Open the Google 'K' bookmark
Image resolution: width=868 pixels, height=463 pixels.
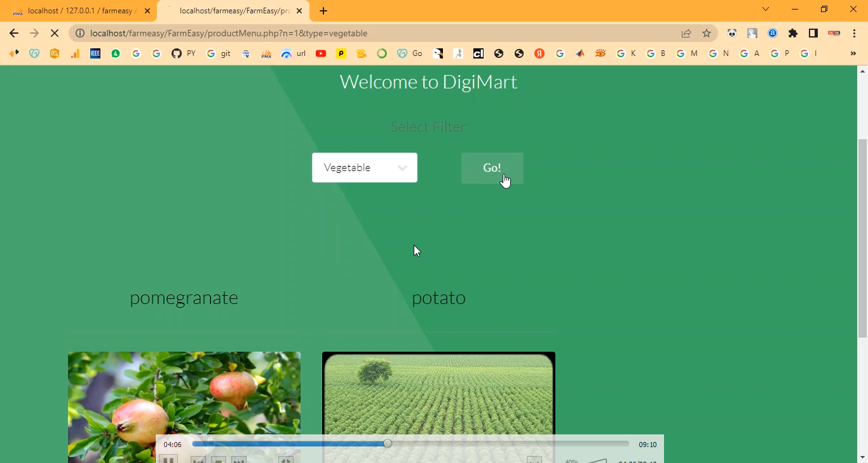[627, 53]
